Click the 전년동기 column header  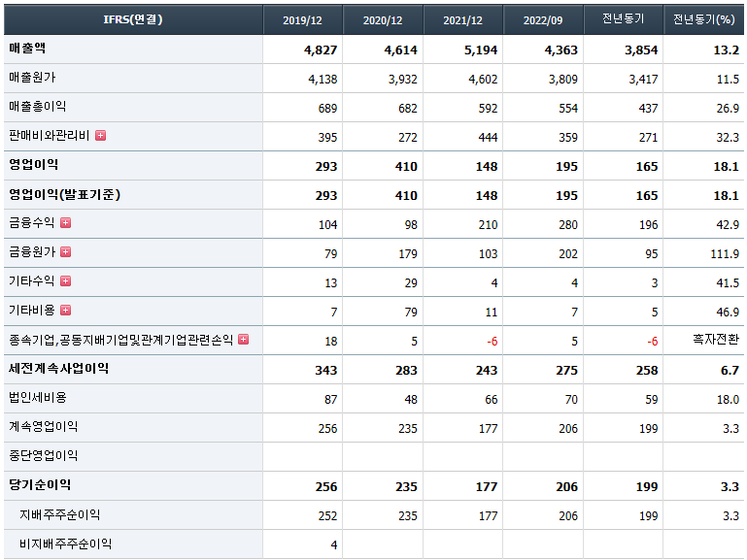tap(623, 19)
